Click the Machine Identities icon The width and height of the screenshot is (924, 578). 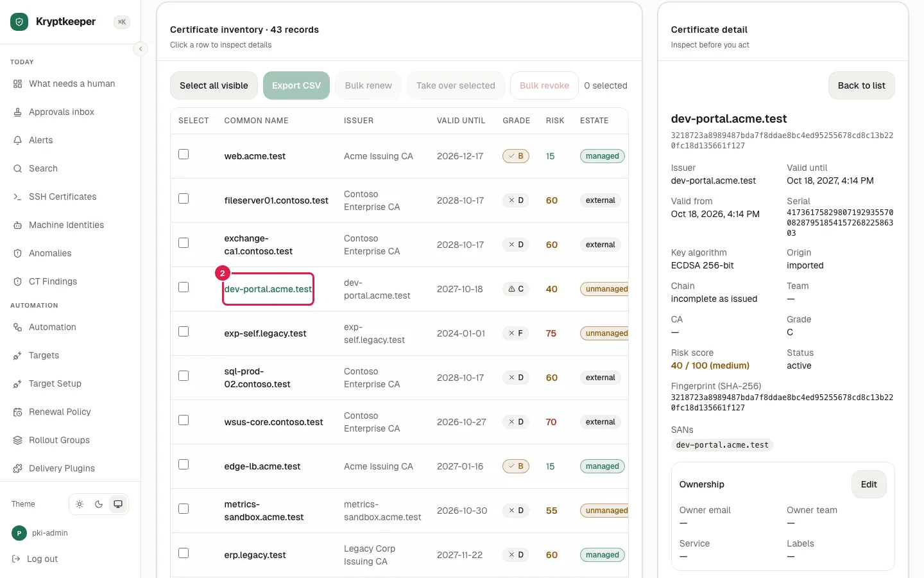point(17,225)
